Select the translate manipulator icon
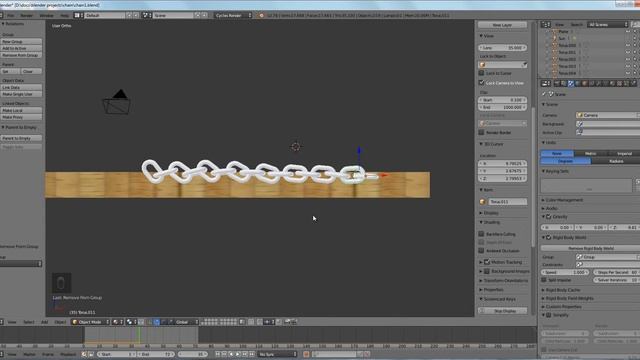This screenshot has height=360, width=640. [157, 322]
